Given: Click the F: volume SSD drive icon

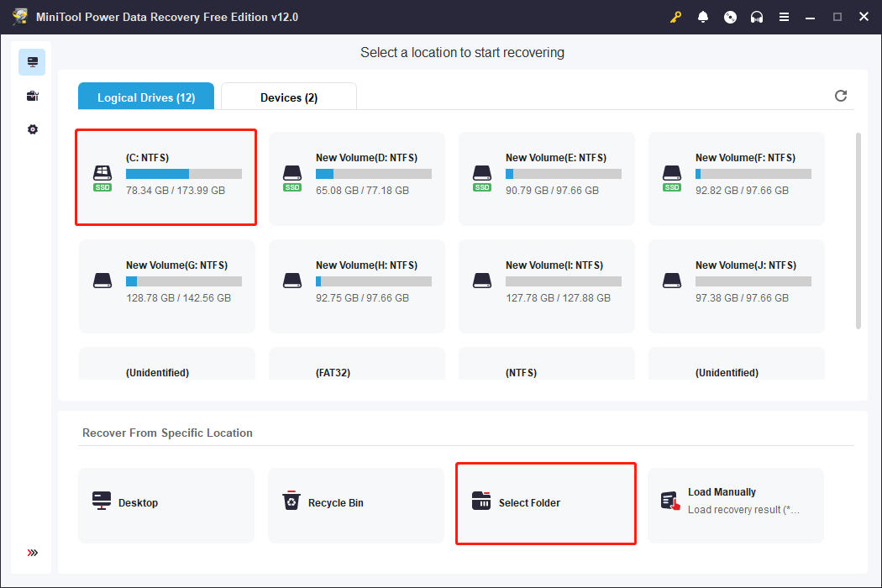Looking at the screenshot, I should (672, 178).
